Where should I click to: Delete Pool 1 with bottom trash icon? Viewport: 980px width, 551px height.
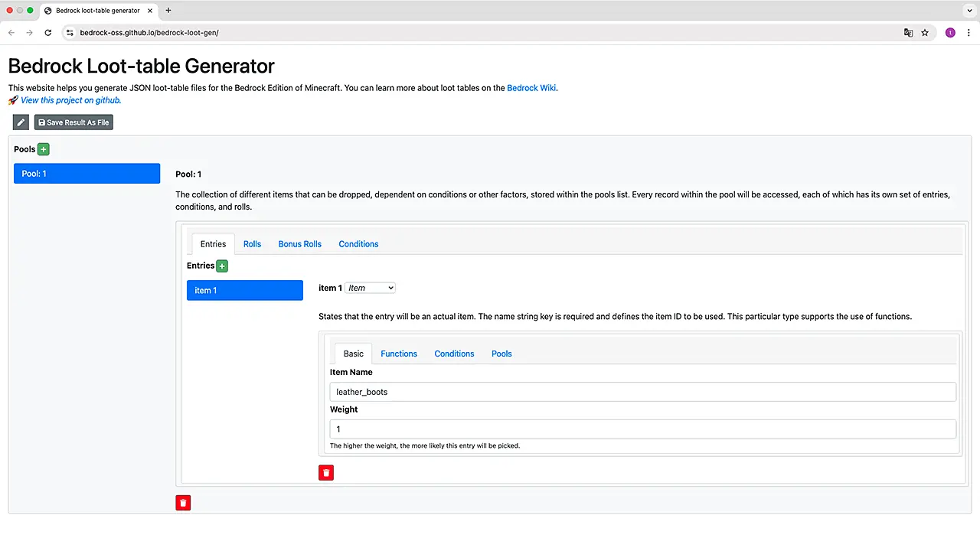click(183, 503)
